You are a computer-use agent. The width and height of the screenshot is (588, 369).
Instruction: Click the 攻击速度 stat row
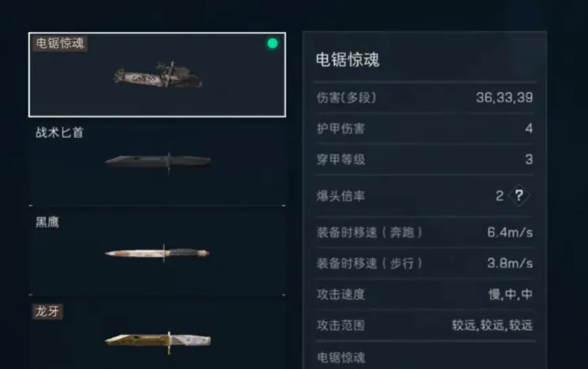point(424,295)
